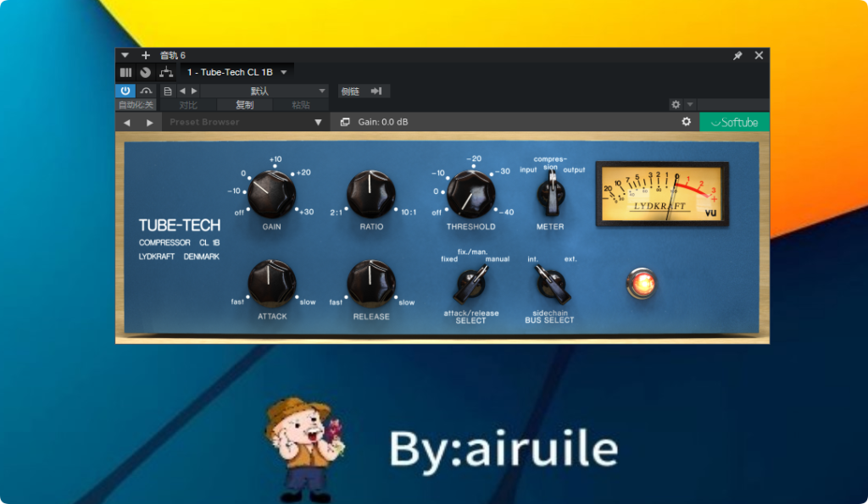Open the plugin window menu triangle beside 音轨 6
Screen dimensions: 868x504
[x=125, y=55]
